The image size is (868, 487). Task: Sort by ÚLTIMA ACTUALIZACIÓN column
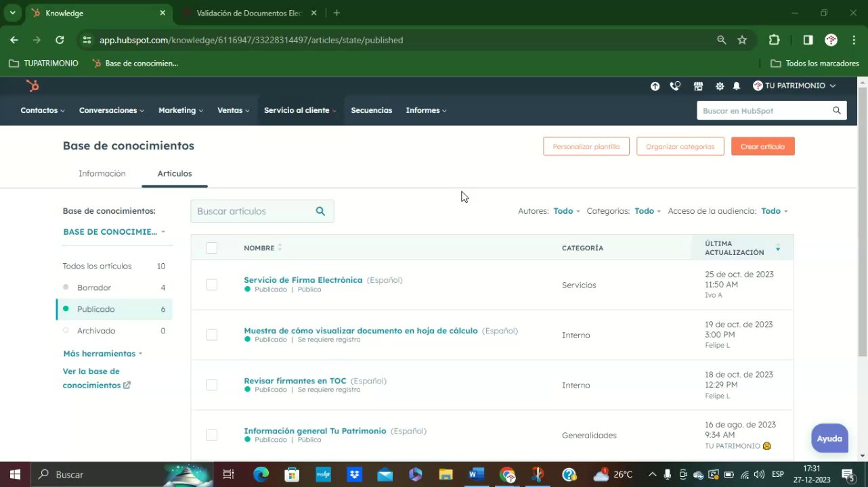[x=742, y=248]
